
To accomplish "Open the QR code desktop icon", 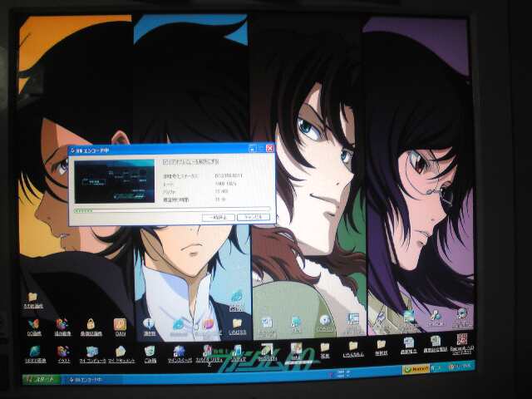I will point(462,343).
